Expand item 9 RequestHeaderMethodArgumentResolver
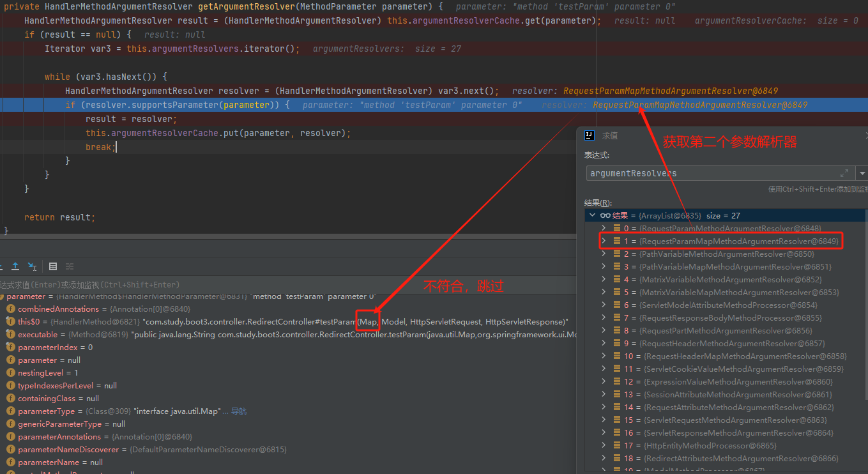Viewport: 868px width, 474px height. [604, 344]
